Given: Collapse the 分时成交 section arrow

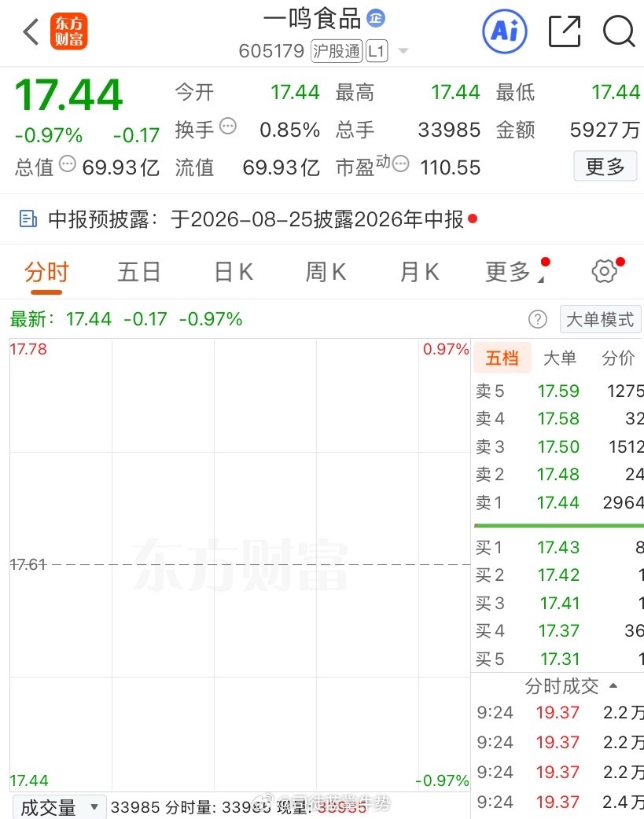Looking at the screenshot, I should (613, 685).
